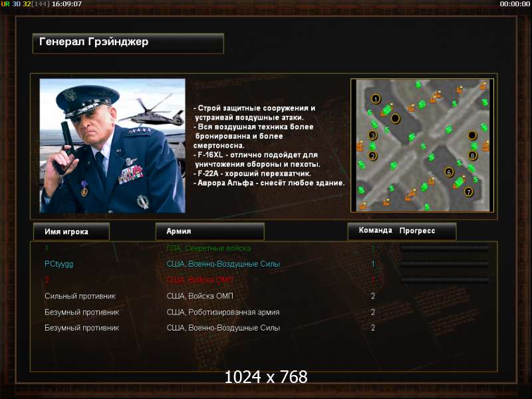
Task: Click white army 'США, Военно-Воздушные Силы'
Action: (223, 328)
